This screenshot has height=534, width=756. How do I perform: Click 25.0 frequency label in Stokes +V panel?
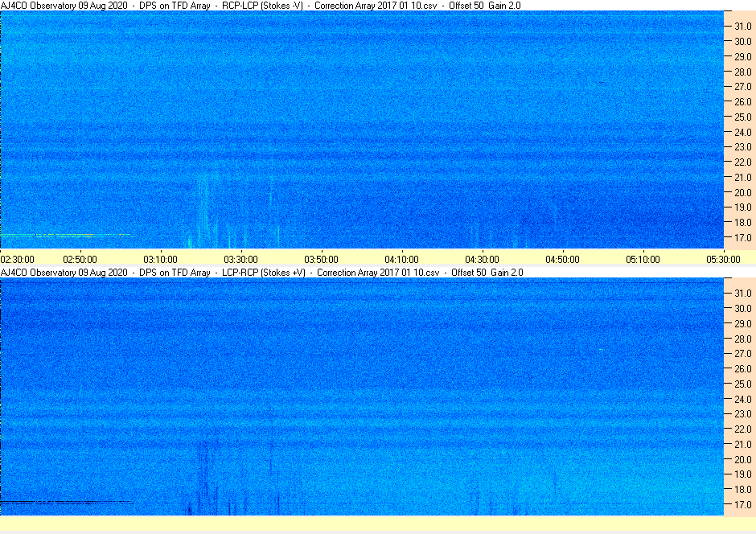tap(742, 384)
